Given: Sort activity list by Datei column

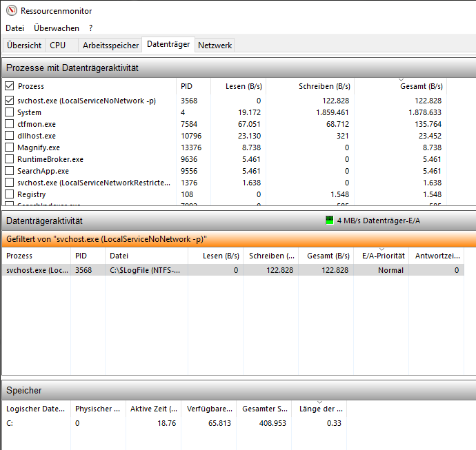Looking at the screenshot, I should [147, 256].
